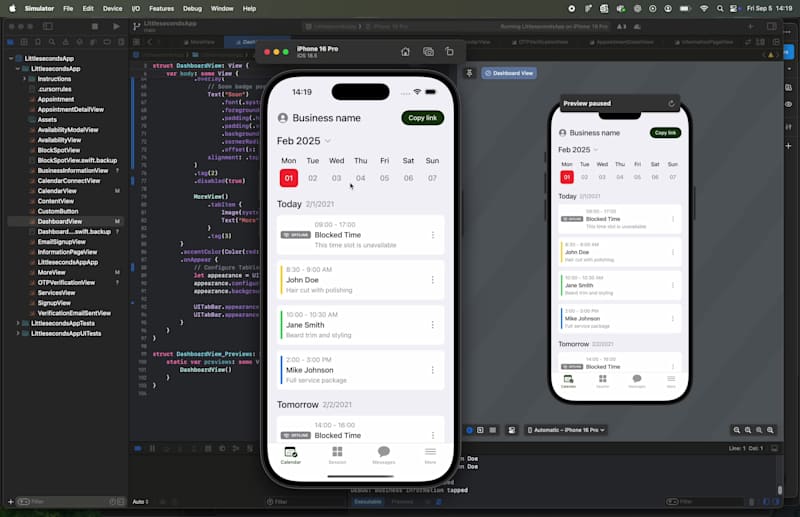Toggle variants preview mode grid button
Image resolution: width=800 pixels, height=517 pixels.
[x=493, y=430]
